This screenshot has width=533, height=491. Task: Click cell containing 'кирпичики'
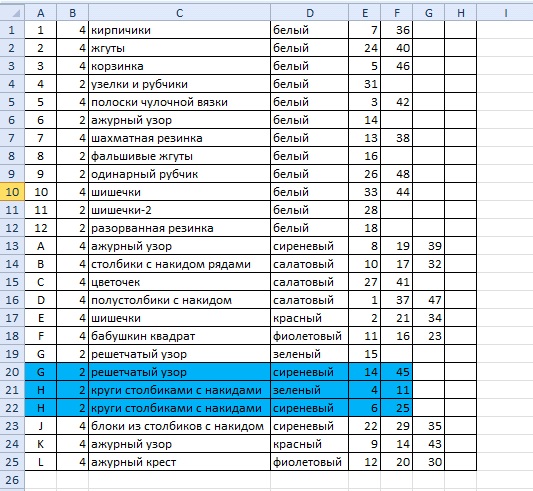pyautogui.click(x=179, y=30)
